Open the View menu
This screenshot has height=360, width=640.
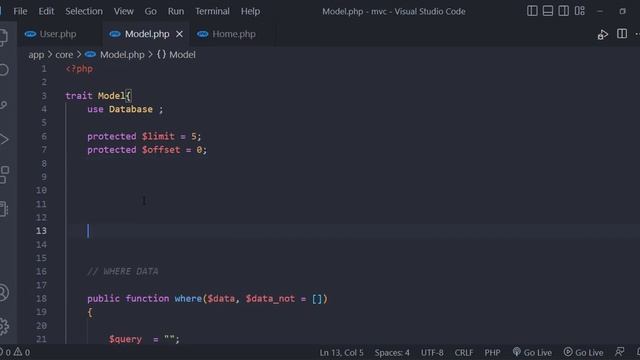point(123,11)
